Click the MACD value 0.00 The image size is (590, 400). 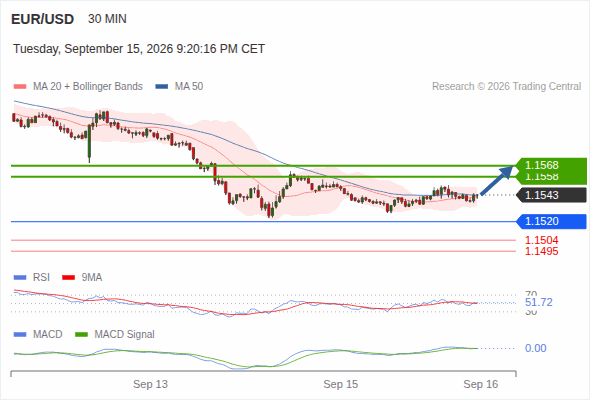tap(535, 348)
